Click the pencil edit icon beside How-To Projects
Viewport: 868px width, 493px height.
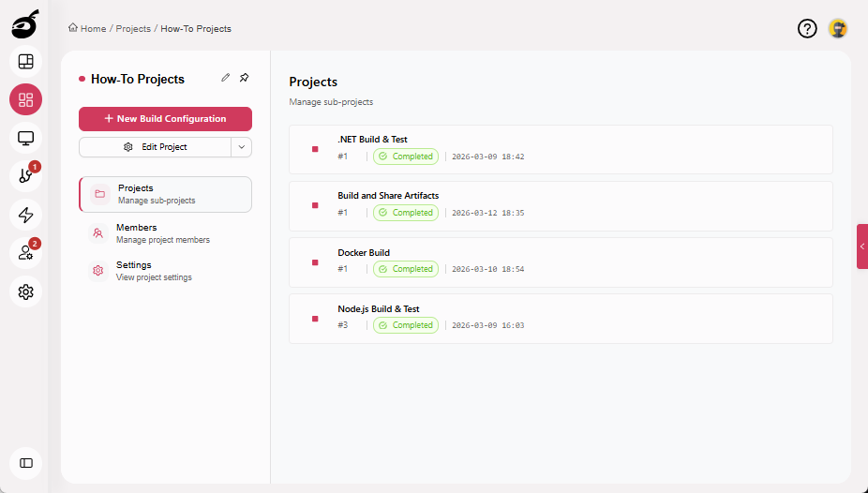225,78
